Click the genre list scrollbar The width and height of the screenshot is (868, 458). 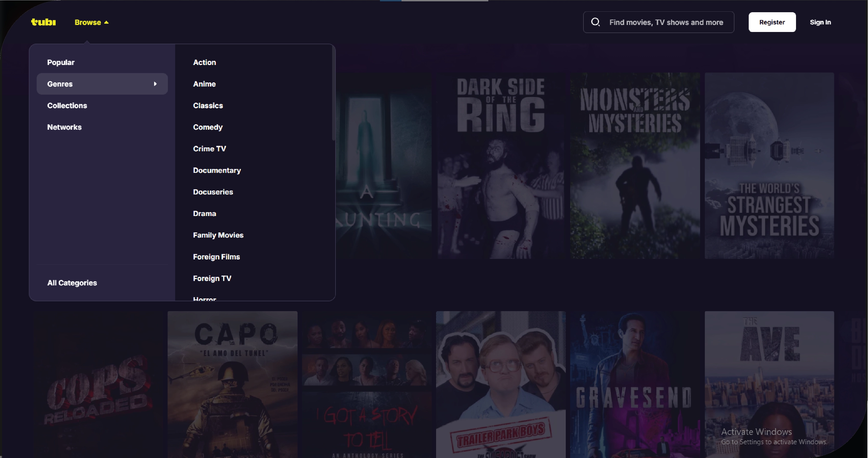(333, 94)
